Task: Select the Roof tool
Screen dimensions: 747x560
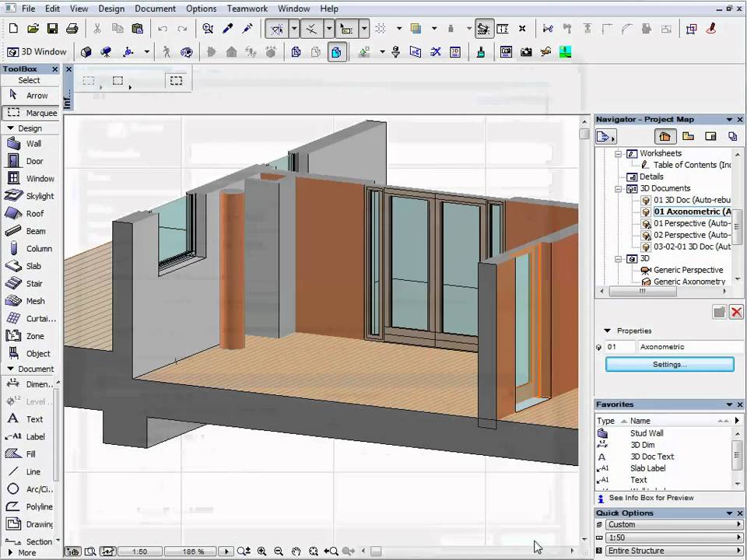Action: pyautogui.click(x=30, y=213)
